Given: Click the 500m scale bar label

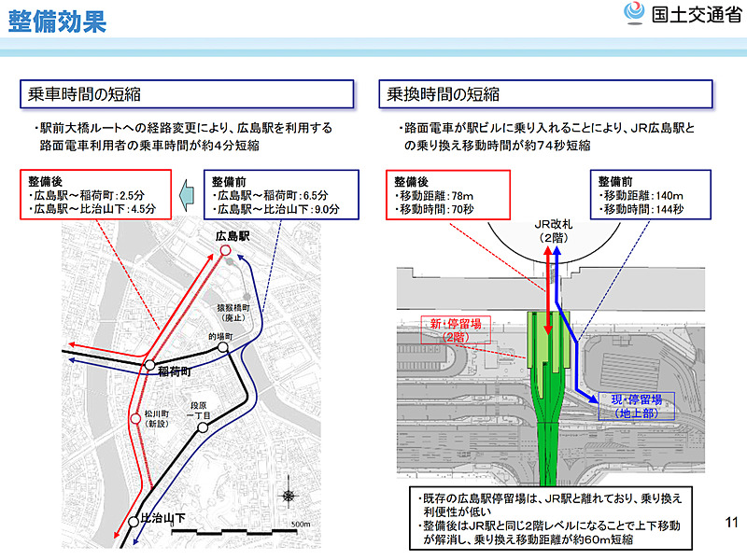Looking at the screenshot, I should [x=301, y=524].
